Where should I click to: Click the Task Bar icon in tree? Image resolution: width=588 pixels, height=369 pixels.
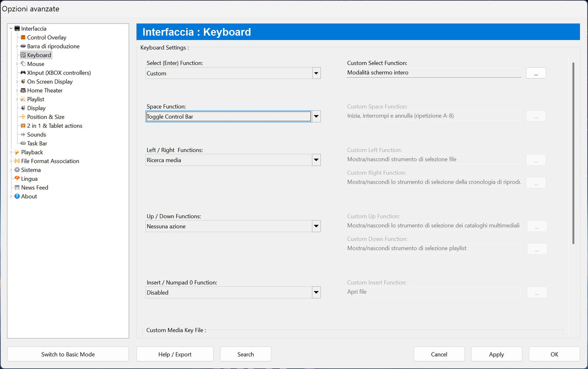pos(23,143)
